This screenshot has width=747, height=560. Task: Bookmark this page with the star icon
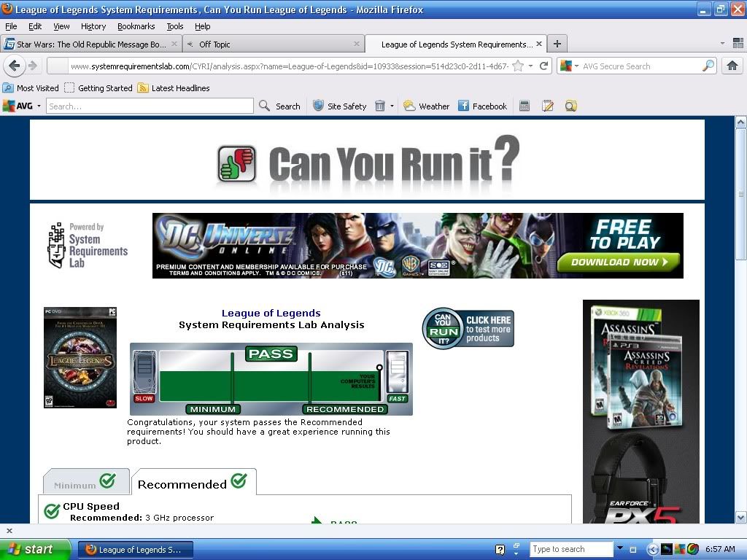(x=518, y=66)
